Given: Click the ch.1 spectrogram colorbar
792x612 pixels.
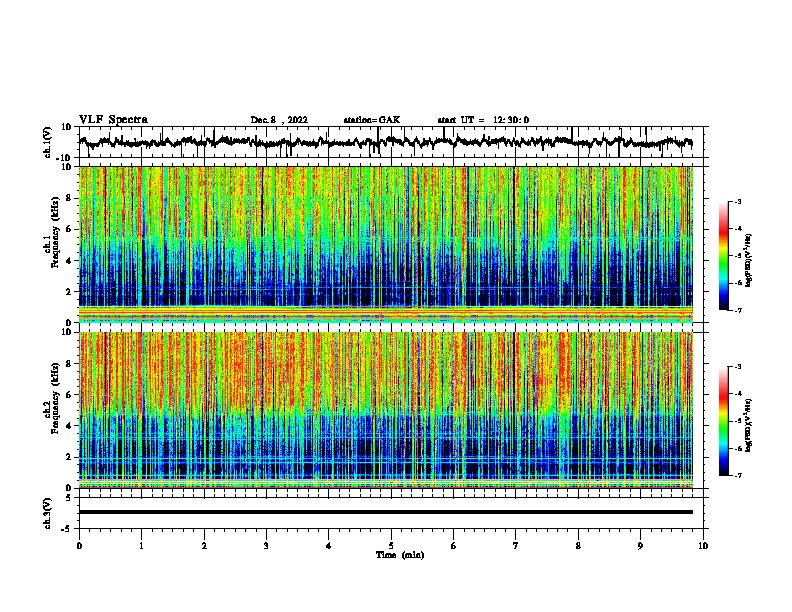Looking at the screenshot, I should point(723,256).
